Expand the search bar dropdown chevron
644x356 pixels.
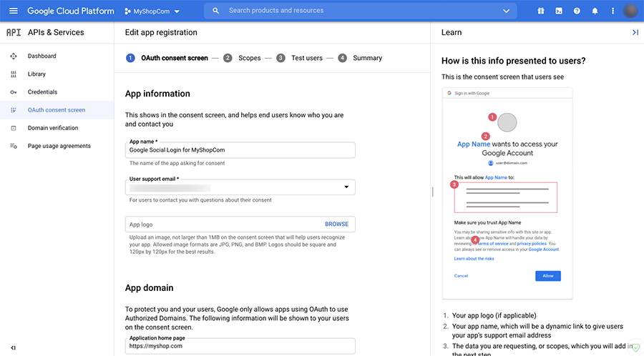click(506, 11)
